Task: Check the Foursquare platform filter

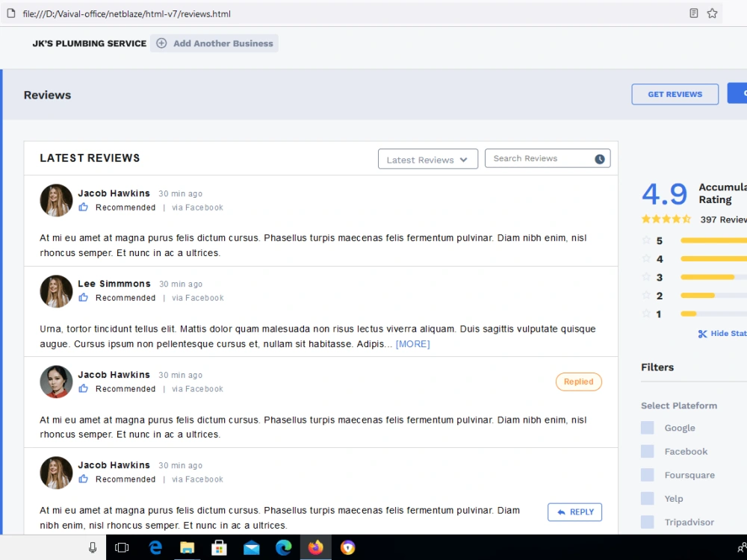Action: pos(647,475)
